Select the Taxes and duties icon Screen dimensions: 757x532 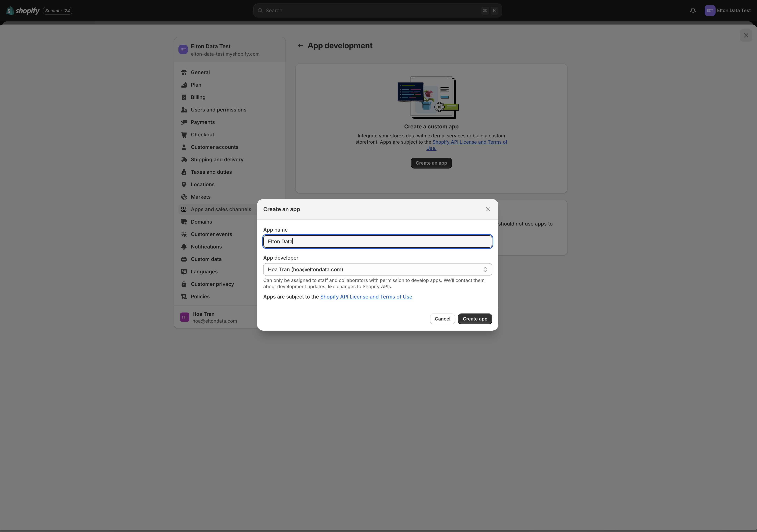[184, 172]
